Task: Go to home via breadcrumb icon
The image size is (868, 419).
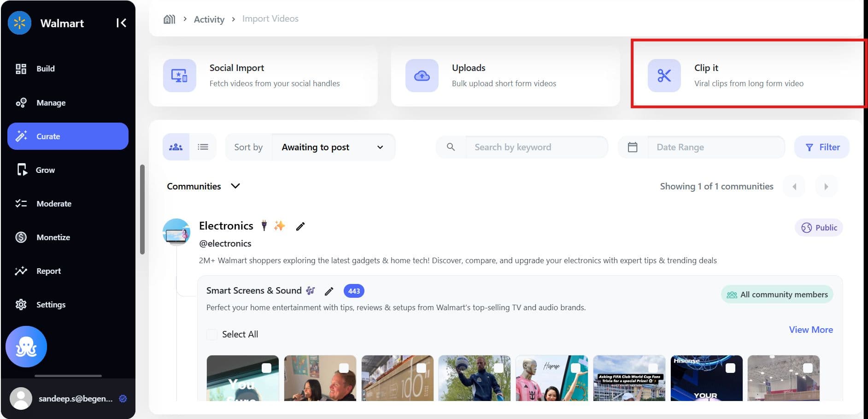Action: 170,19
